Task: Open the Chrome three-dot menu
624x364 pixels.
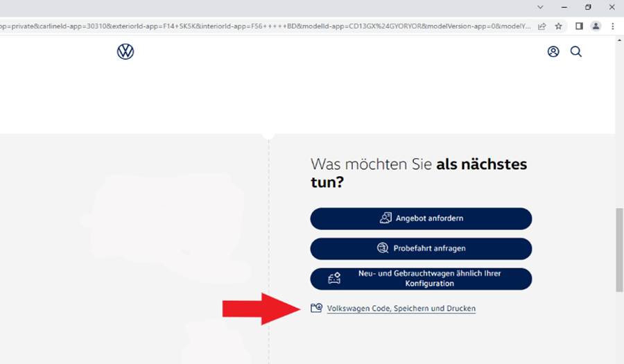Action: pyautogui.click(x=613, y=26)
